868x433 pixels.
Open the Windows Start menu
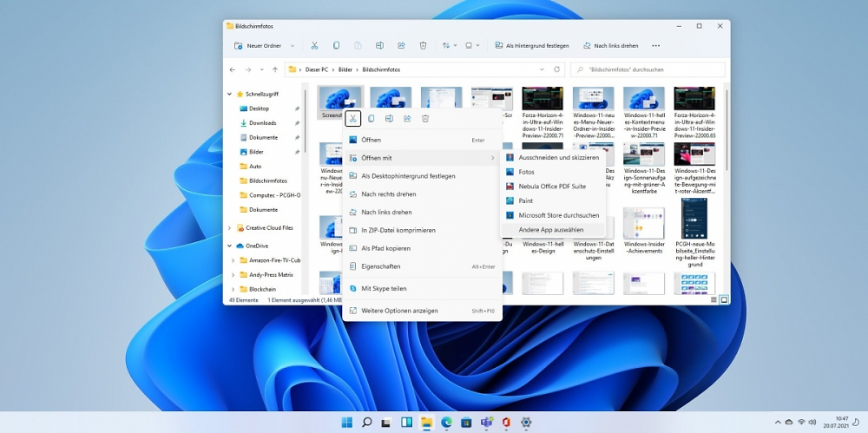[x=347, y=423]
